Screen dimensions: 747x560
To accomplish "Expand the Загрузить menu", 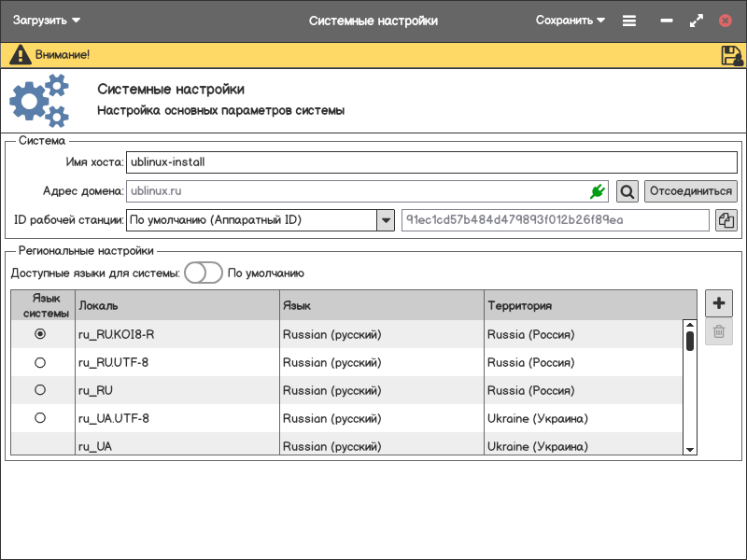I will 47,21.
